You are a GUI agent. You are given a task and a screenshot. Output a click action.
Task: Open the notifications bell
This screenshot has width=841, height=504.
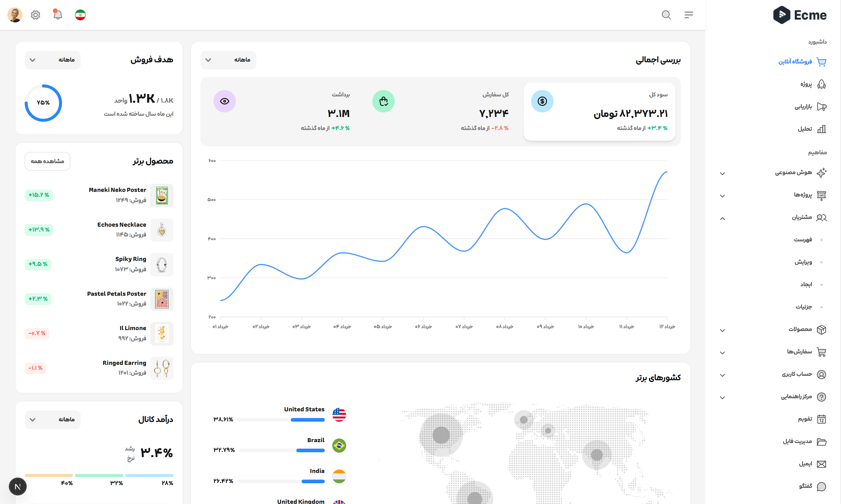click(58, 15)
